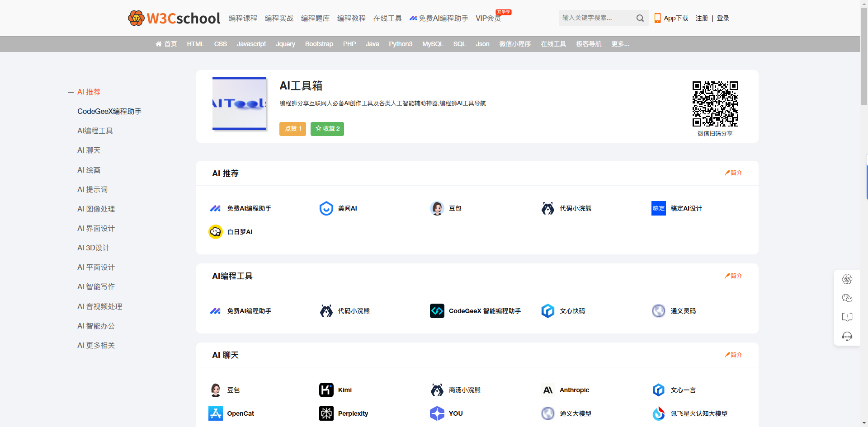
Task: Open 免费AI编程助手 icon in AI 推荐
Action: tap(215, 208)
